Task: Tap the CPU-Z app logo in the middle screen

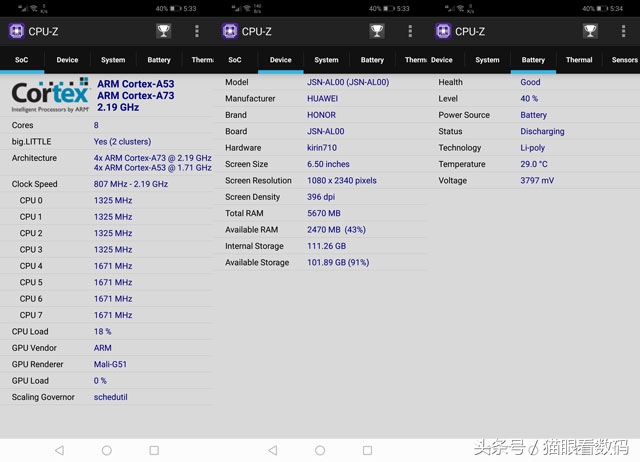Action: click(x=230, y=31)
